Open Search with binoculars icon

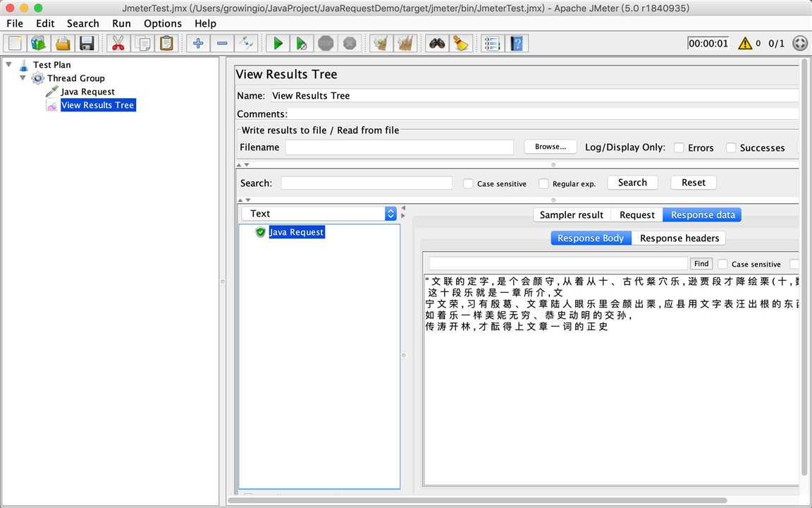pyautogui.click(x=437, y=43)
